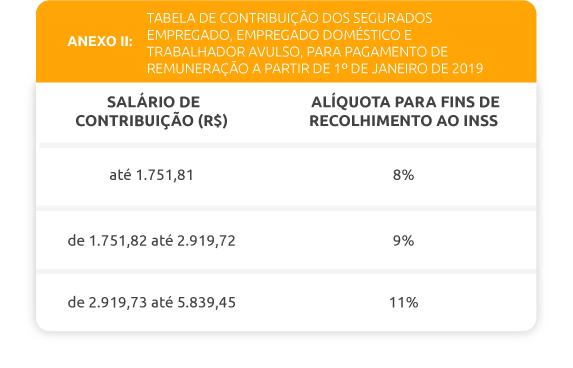Click the ANEXO II label in header

click(x=100, y=42)
